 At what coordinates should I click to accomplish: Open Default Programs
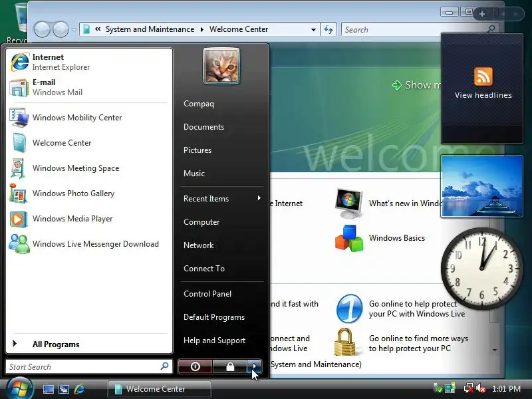pos(222,317)
